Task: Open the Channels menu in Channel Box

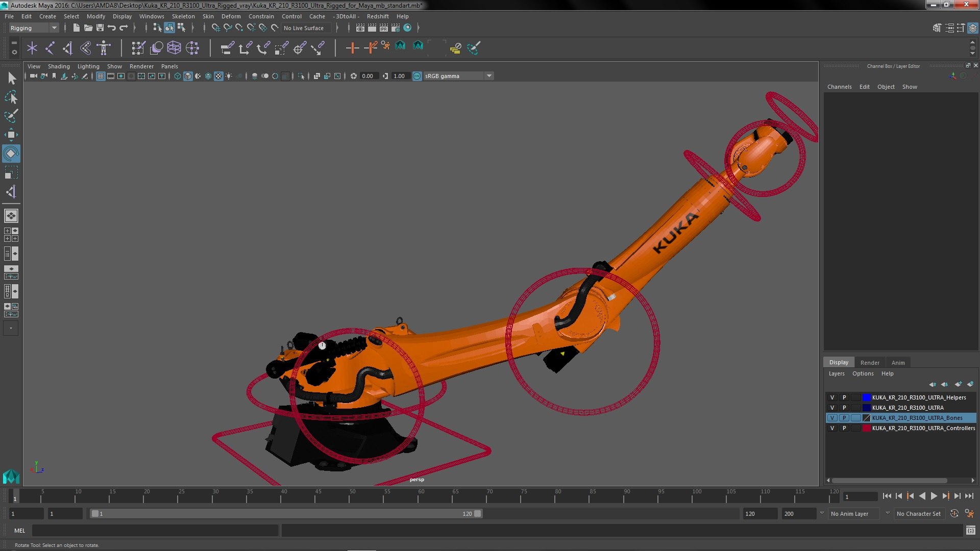Action: pos(839,87)
